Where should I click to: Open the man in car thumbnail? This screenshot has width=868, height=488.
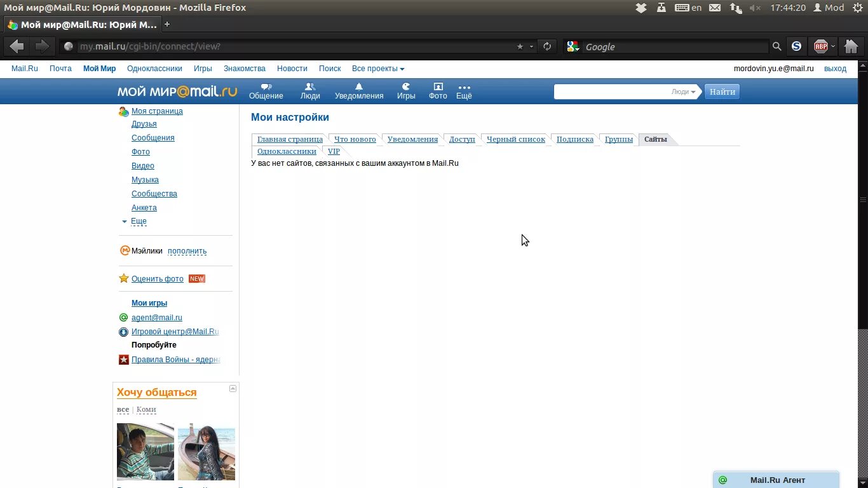tap(146, 452)
